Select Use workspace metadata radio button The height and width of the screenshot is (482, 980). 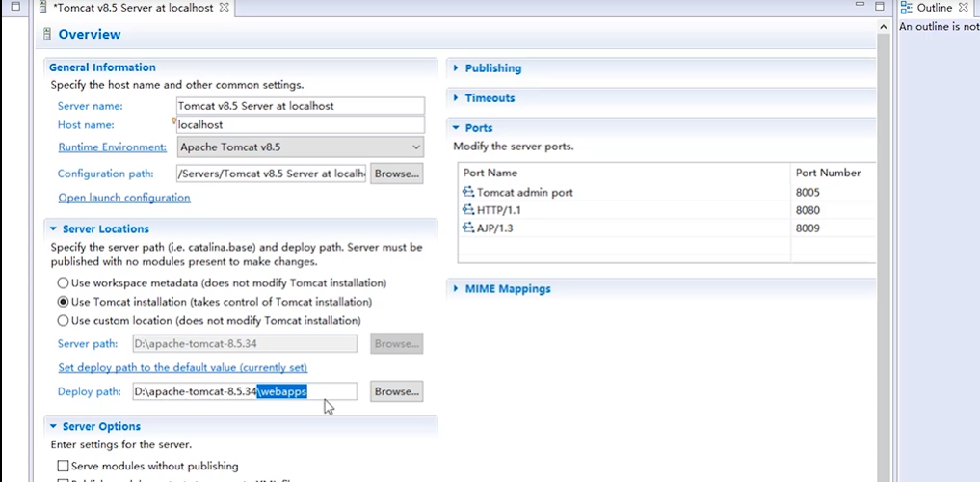(63, 283)
